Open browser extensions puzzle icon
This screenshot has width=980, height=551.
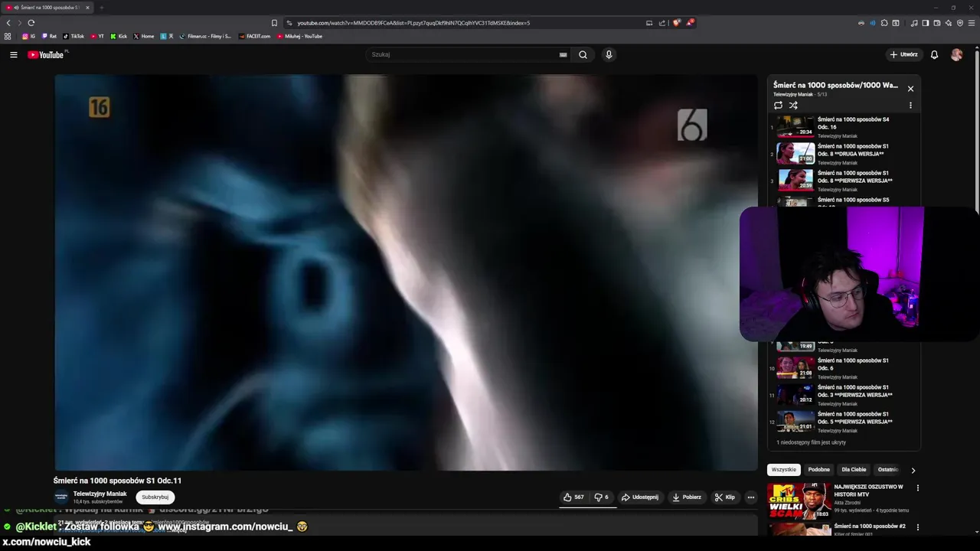[884, 23]
